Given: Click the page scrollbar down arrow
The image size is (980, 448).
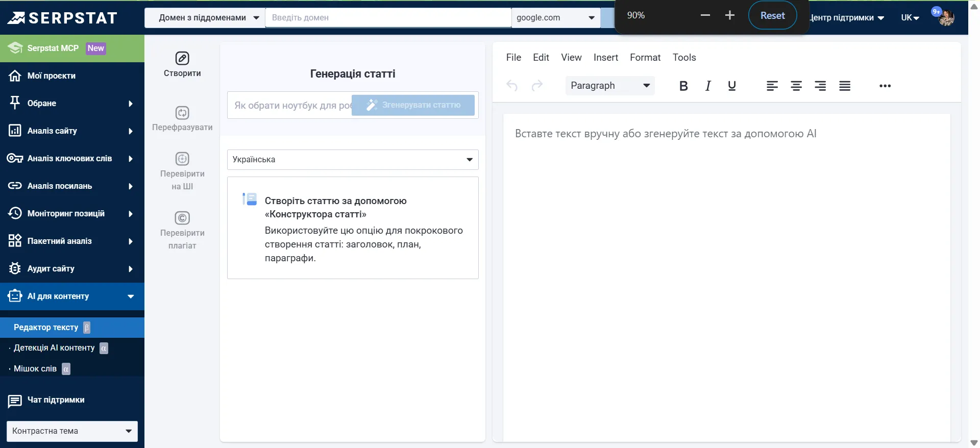Looking at the screenshot, I should pos(974,442).
